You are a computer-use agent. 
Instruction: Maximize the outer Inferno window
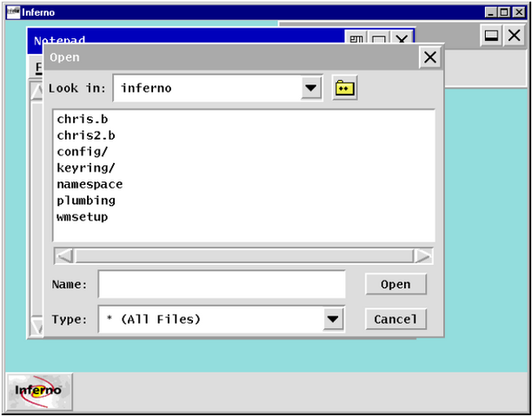pos(504,12)
